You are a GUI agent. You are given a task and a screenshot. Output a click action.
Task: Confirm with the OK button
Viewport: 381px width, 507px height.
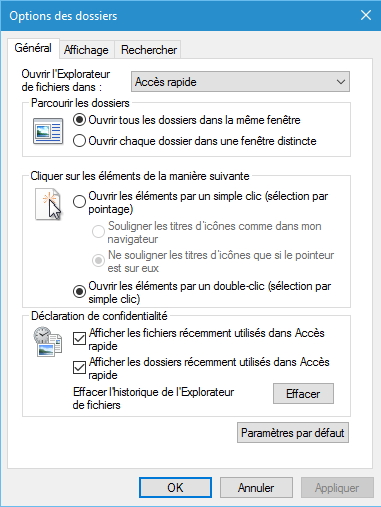pos(175,488)
